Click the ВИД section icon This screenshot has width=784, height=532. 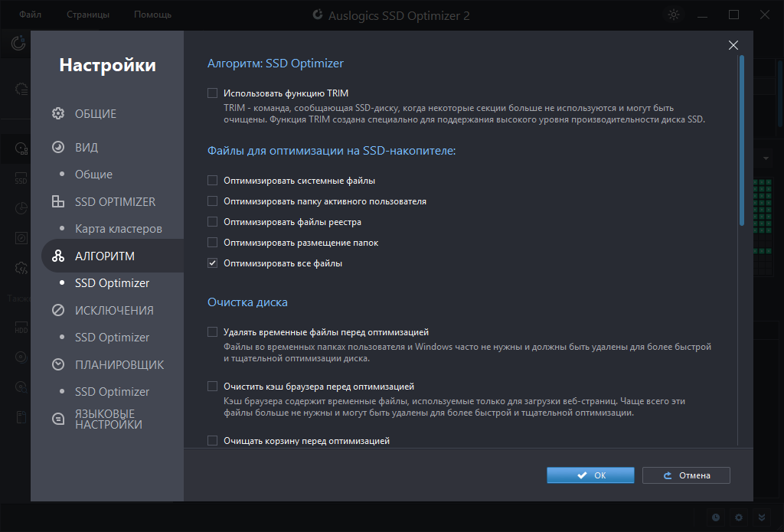click(x=58, y=147)
